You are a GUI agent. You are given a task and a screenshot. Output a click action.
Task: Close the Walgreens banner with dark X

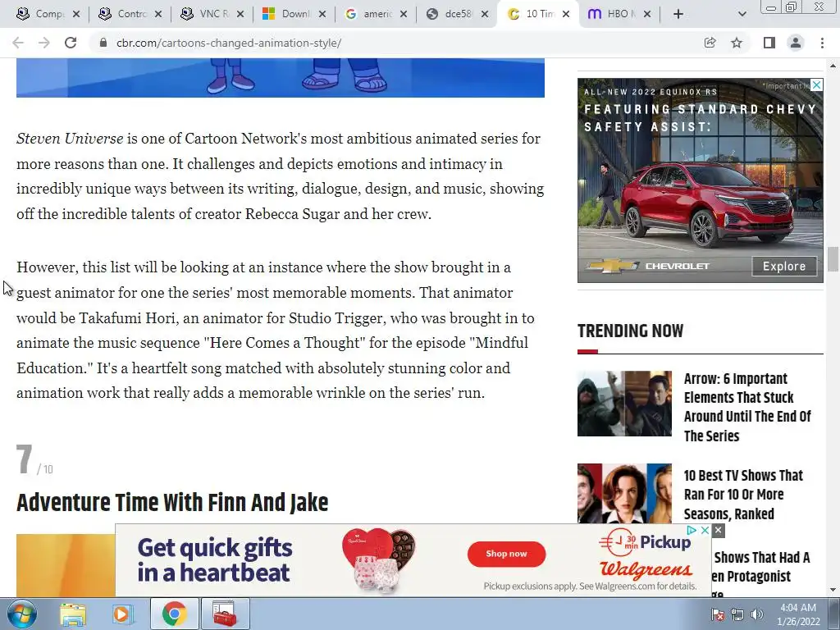(x=719, y=531)
